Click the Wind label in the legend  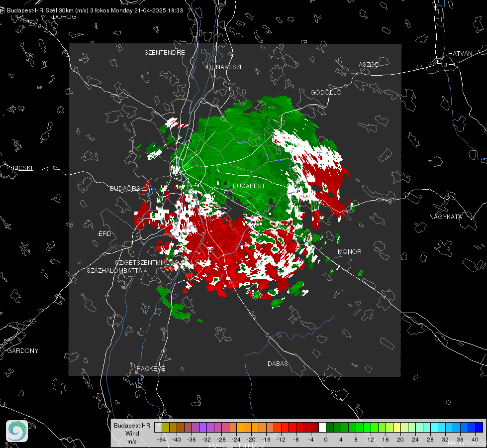coord(132,434)
